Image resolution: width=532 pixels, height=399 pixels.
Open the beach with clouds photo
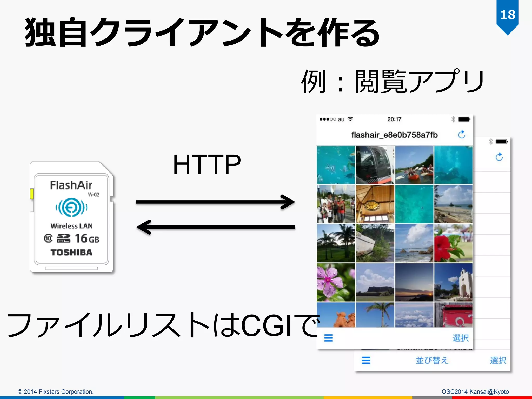[453, 204]
